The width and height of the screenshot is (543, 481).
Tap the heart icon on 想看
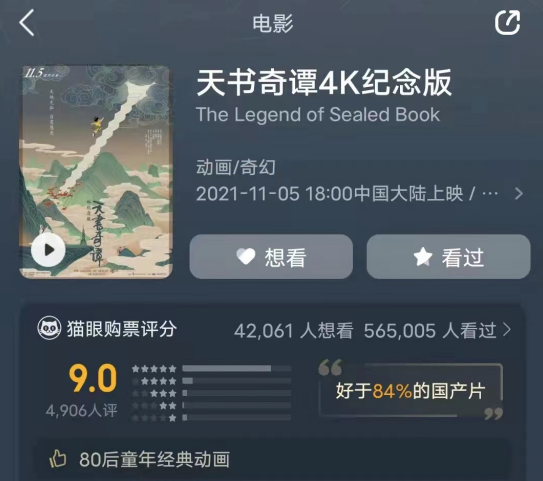tap(246, 257)
